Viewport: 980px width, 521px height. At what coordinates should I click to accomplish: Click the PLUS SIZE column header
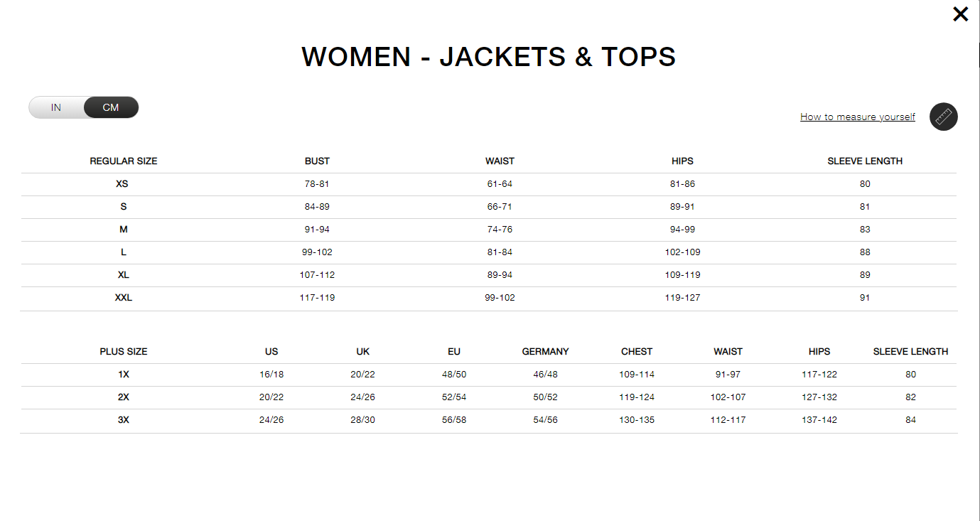(124, 352)
